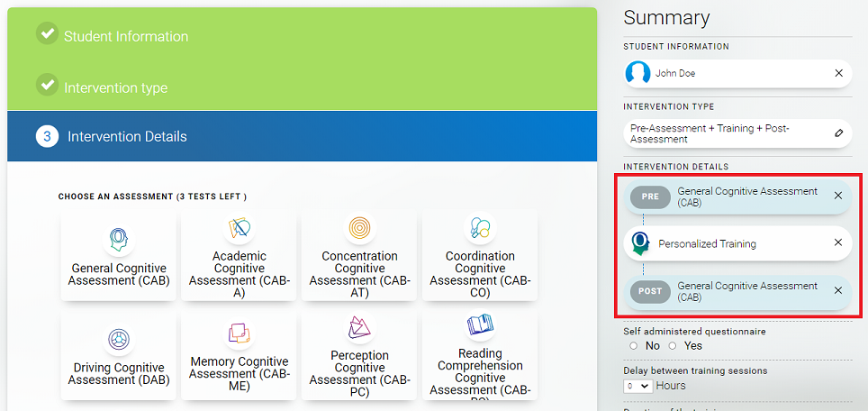Image resolution: width=868 pixels, height=411 pixels.
Task: Click the John Doe student avatar
Action: (638, 73)
